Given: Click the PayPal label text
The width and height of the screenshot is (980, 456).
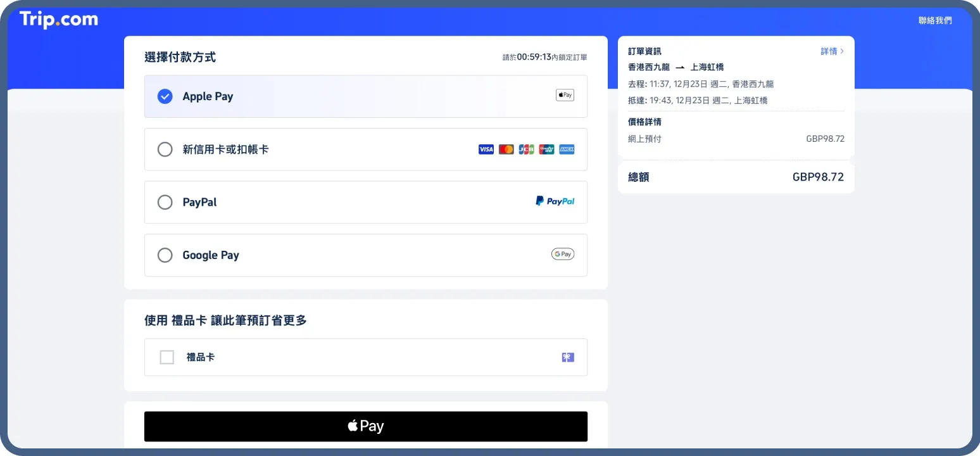Looking at the screenshot, I should 199,202.
